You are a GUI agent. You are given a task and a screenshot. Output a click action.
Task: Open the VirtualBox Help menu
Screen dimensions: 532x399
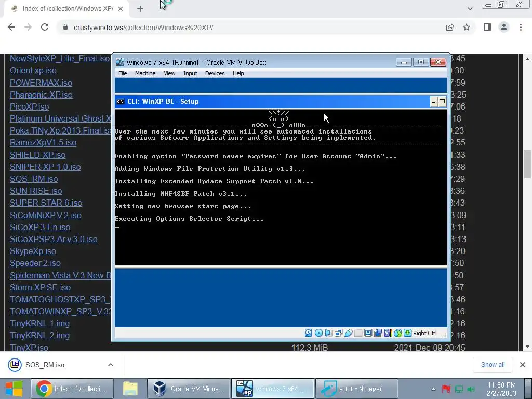point(238,73)
